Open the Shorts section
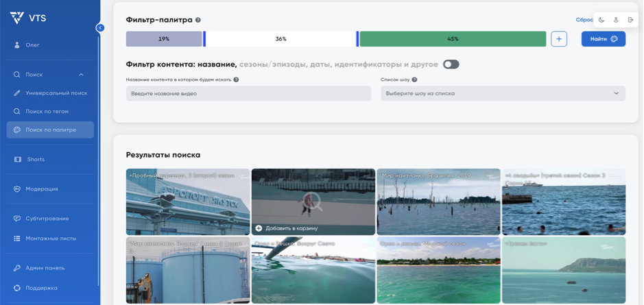The height and width of the screenshot is (305, 644). 36,160
